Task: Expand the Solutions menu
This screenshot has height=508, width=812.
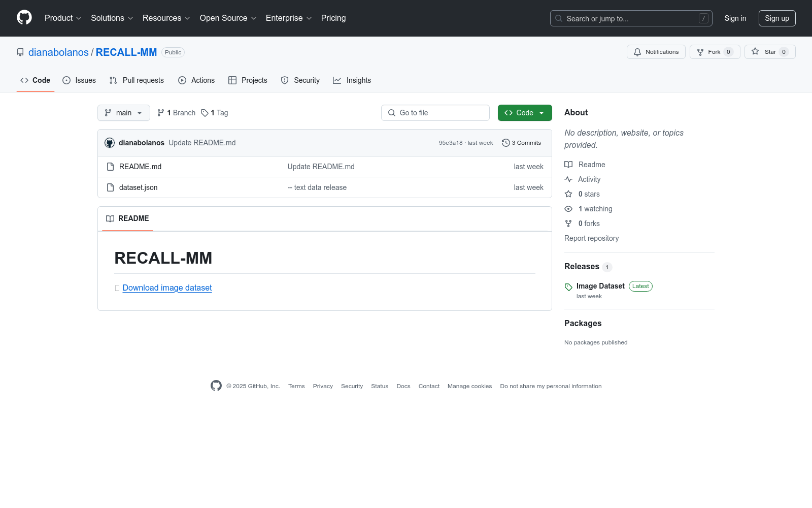Action: click(x=112, y=18)
